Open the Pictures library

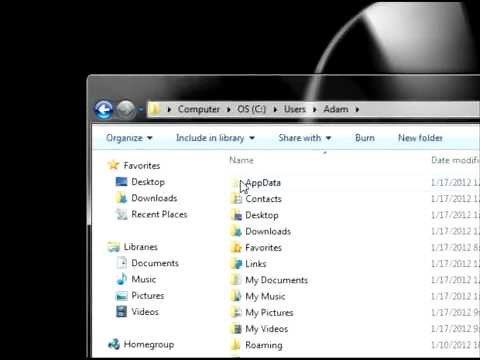(148, 296)
